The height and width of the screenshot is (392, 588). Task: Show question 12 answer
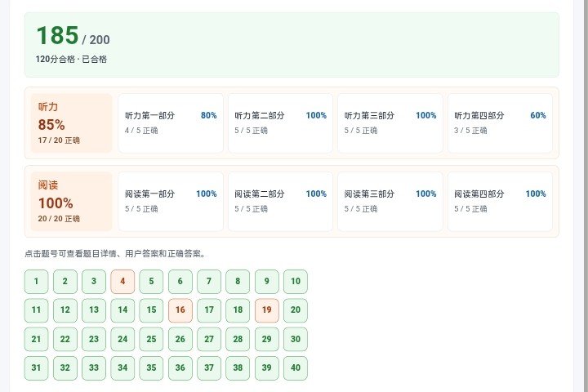tap(65, 310)
